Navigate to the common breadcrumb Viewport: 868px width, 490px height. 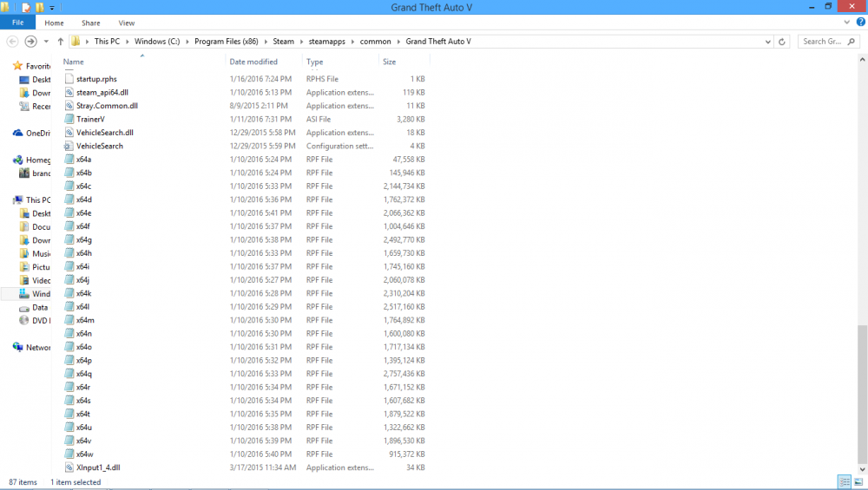[x=375, y=42]
